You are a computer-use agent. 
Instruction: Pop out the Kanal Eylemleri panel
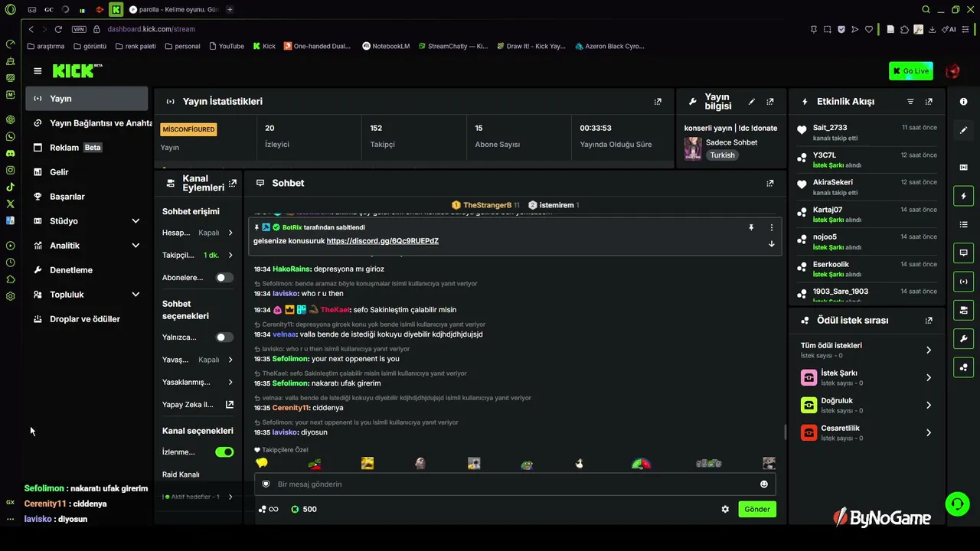233,183
